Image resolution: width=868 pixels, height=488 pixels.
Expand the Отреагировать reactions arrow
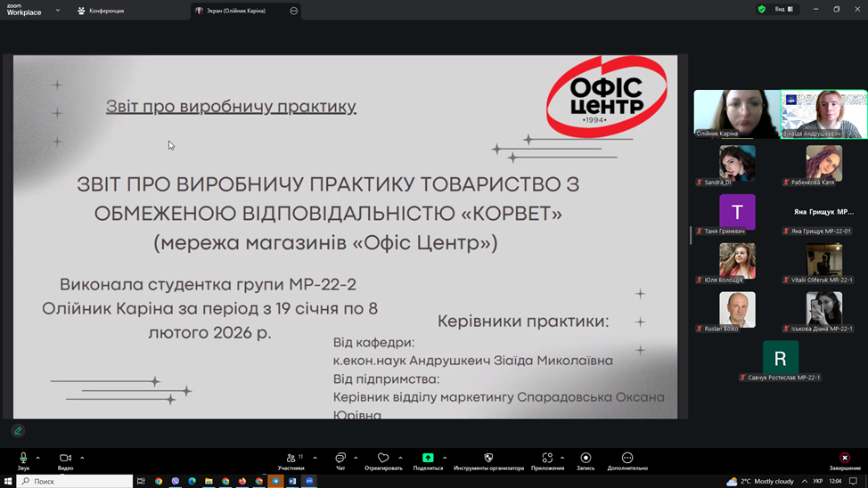[401, 458]
